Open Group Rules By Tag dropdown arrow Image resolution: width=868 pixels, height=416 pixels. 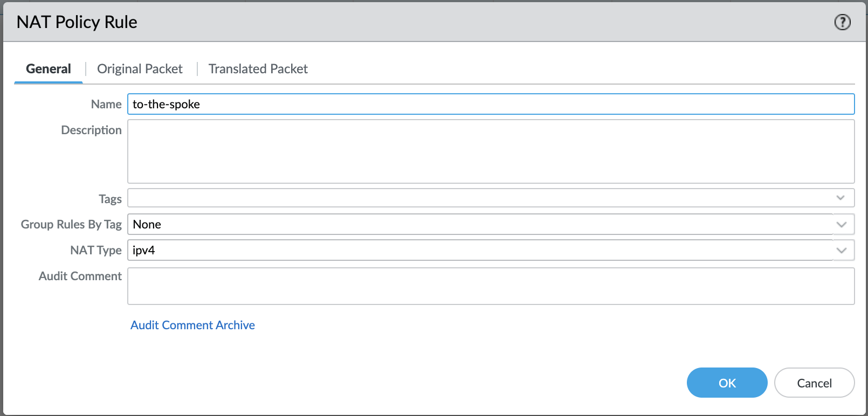coord(842,224)
